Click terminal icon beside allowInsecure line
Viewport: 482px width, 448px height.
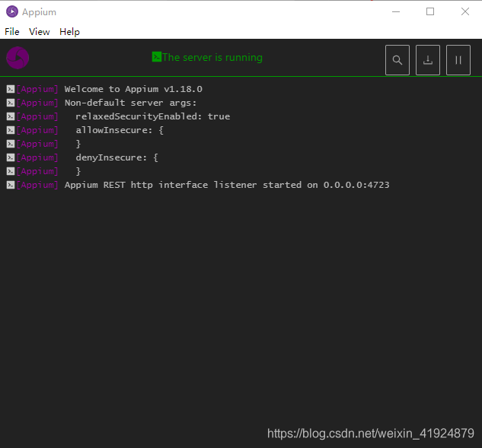point(11,130)
